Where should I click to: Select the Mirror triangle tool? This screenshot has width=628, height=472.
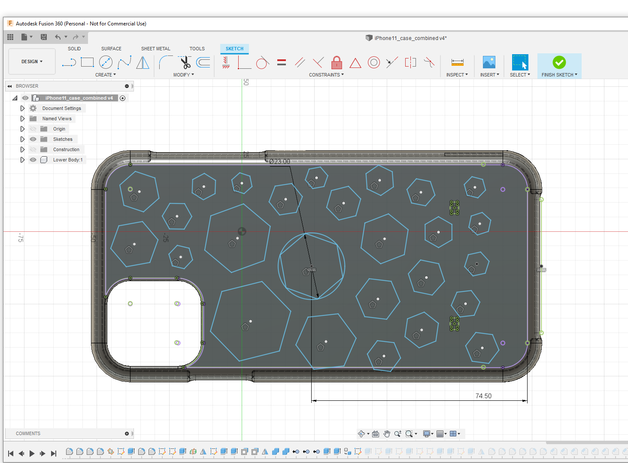pos(143,63)
